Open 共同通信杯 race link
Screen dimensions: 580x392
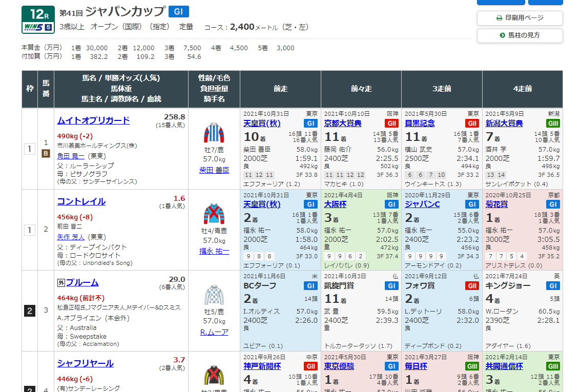[504, 366]
